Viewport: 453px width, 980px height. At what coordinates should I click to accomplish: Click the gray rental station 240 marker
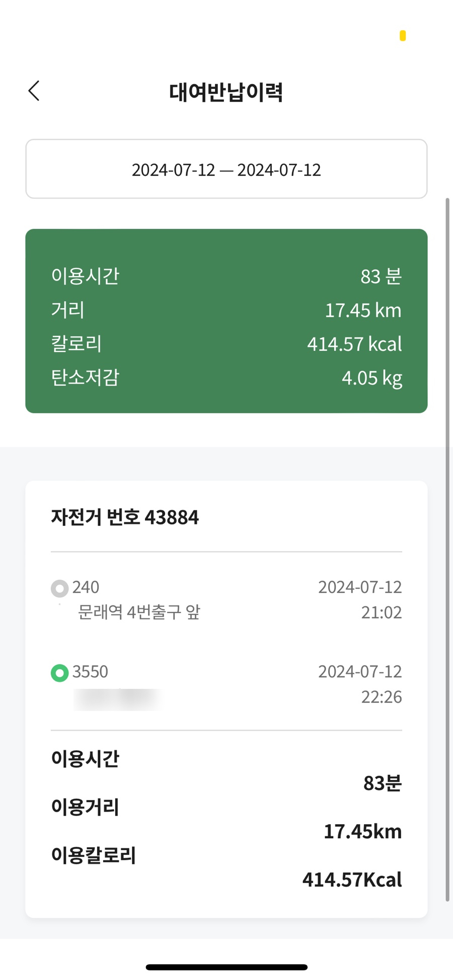point(59,588)
